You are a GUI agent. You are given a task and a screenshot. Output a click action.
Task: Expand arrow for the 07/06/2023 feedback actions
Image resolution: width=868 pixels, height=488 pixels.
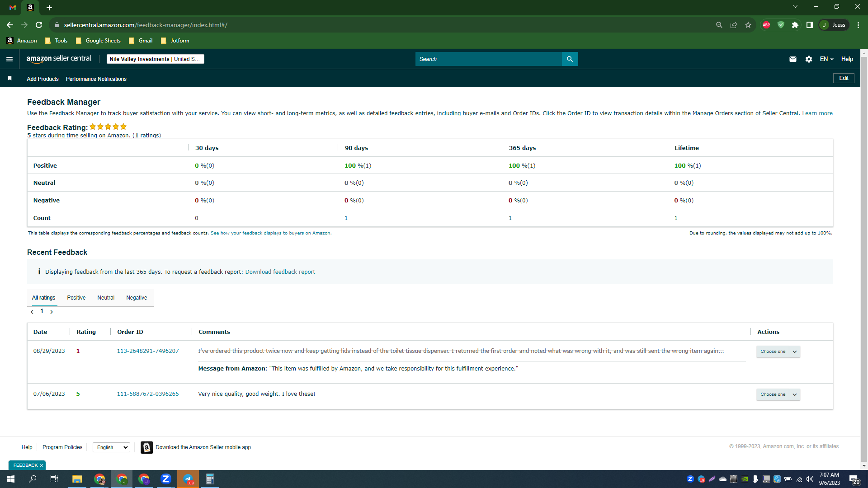tap(795, 394)
